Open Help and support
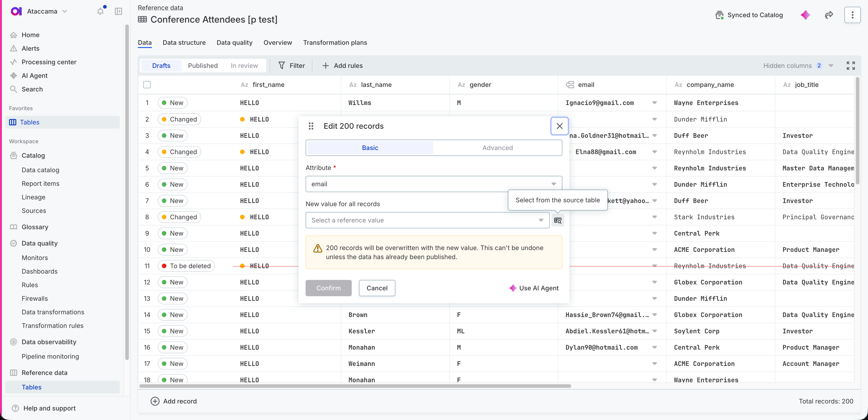 point(49,408)
